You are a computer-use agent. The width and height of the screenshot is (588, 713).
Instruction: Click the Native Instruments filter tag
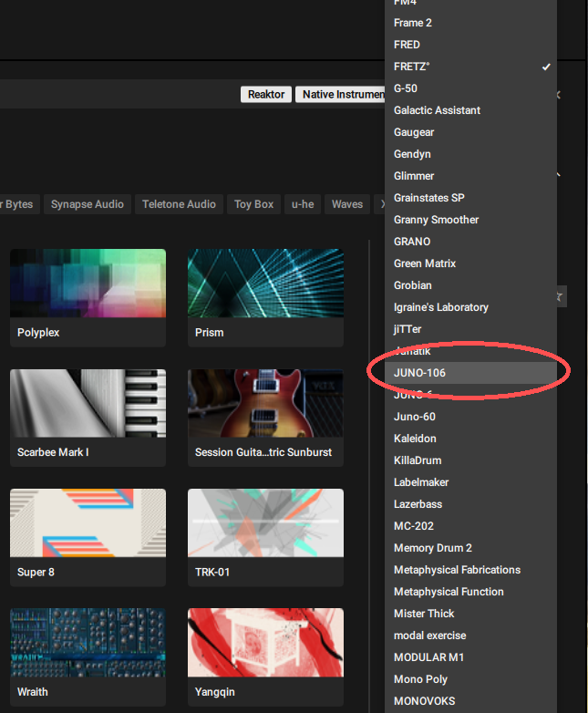(340, 94)
